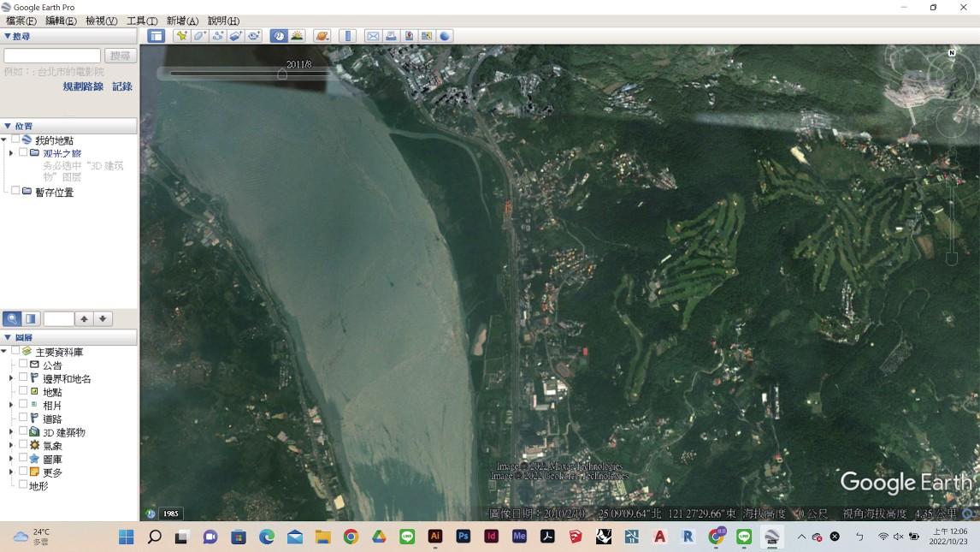
Task: Click the 規劃路線 link
Action: pos(83,86)
